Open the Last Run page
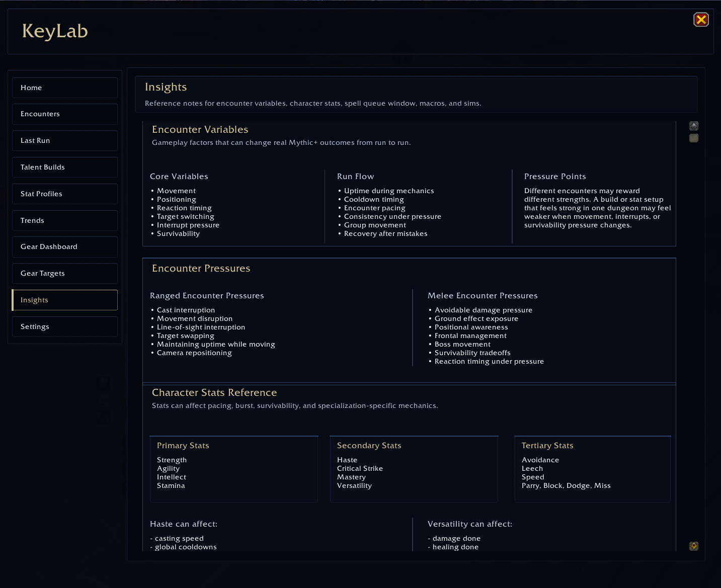 (65, 141)
